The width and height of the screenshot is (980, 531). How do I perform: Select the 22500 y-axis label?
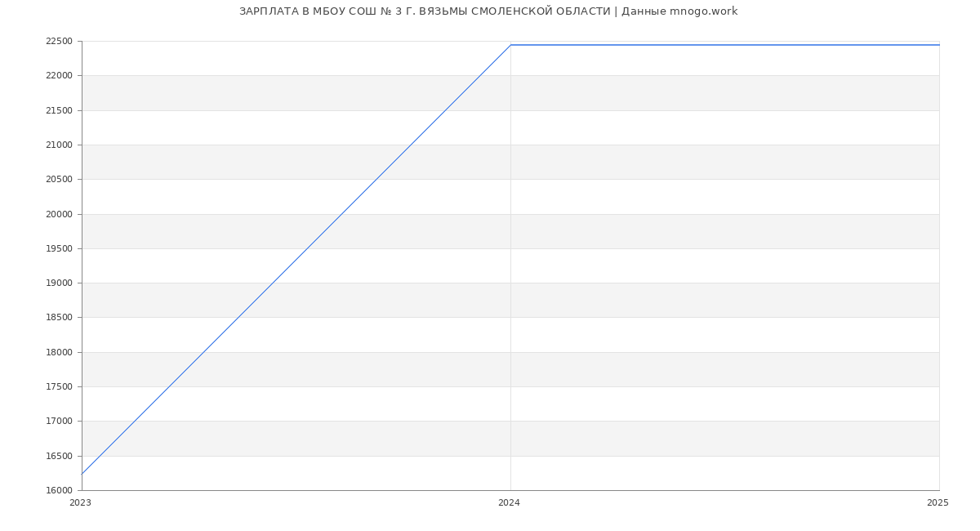coord(59,42)
